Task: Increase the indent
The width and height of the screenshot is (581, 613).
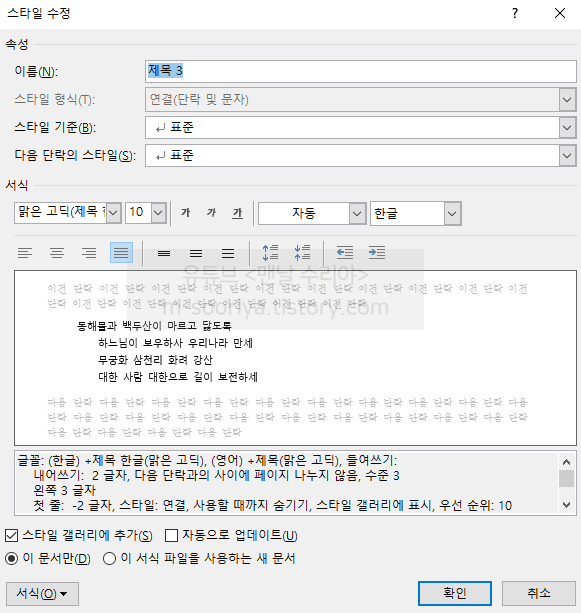Action: tap(377, 253)
